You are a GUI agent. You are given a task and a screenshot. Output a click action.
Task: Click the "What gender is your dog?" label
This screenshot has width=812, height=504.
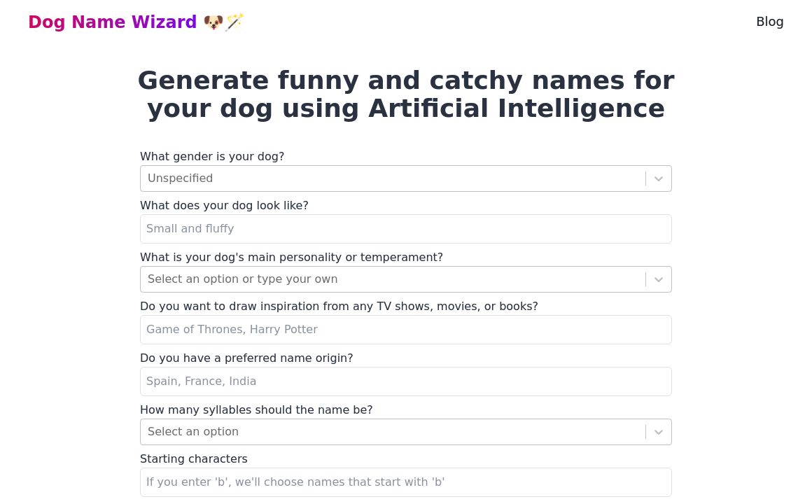coord(212,156)
